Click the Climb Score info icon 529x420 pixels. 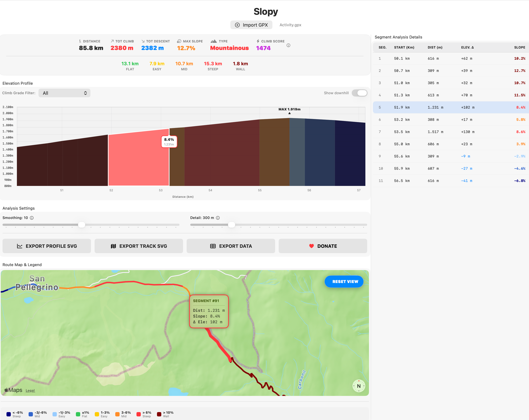288,45
